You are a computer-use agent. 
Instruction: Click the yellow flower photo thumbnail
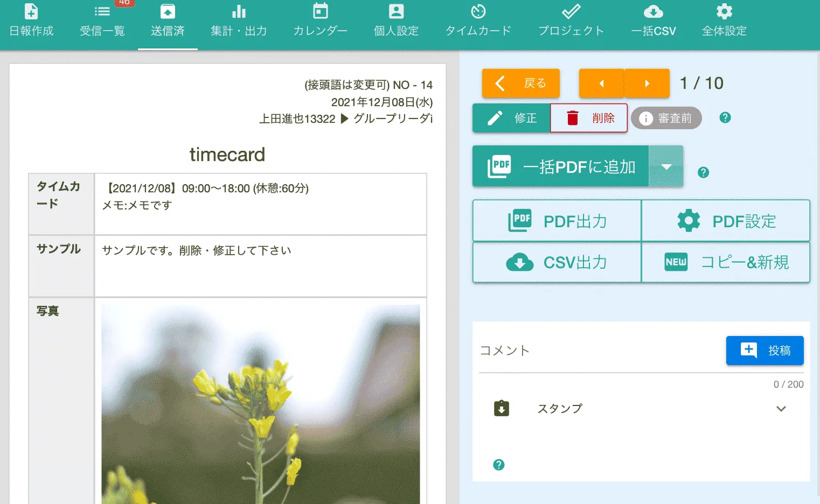(x=260, y=404)
